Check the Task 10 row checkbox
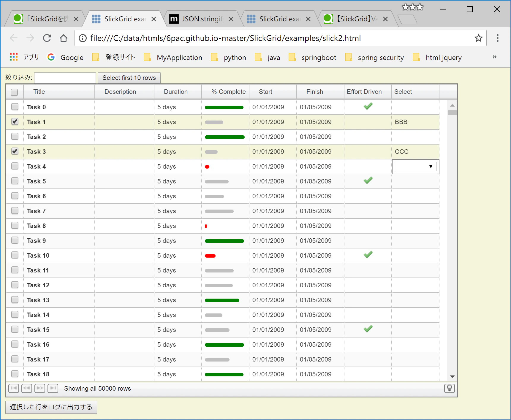Screen dimensions: 511x420 point(15,255)
